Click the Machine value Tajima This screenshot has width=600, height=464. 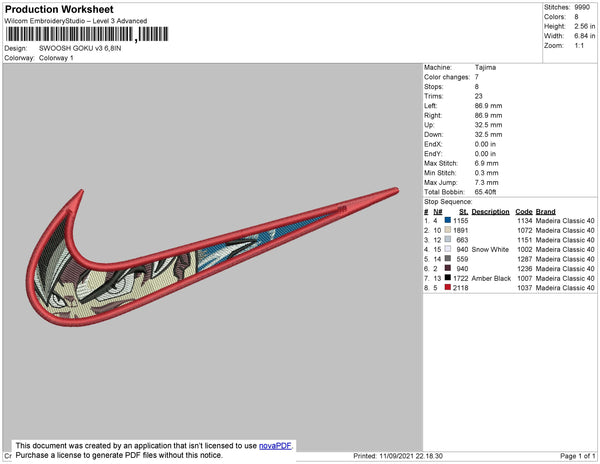485,67
